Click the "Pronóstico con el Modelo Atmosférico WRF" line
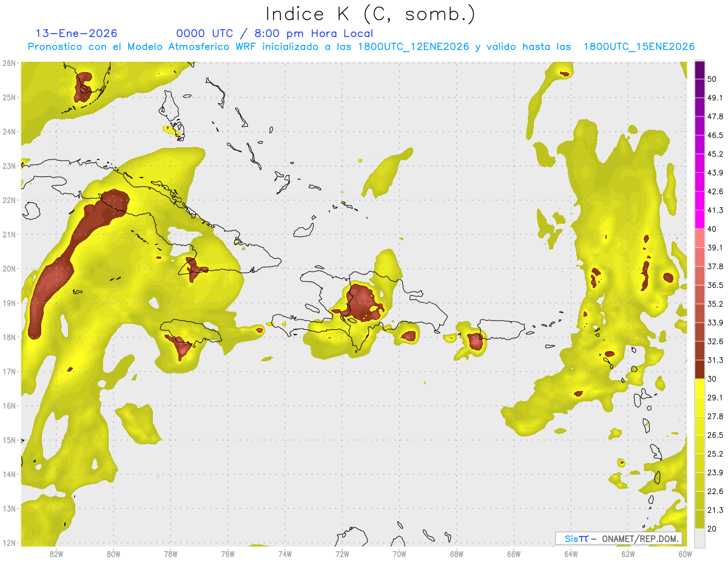Screen dimensions: 728x562 362,47
